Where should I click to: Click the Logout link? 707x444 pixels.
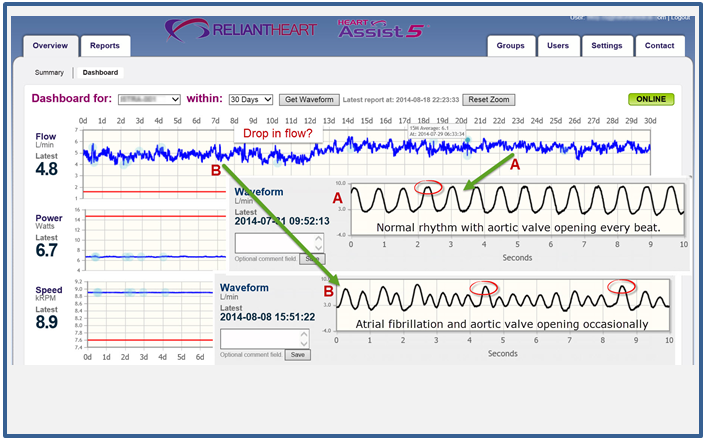tap(680, 18)
